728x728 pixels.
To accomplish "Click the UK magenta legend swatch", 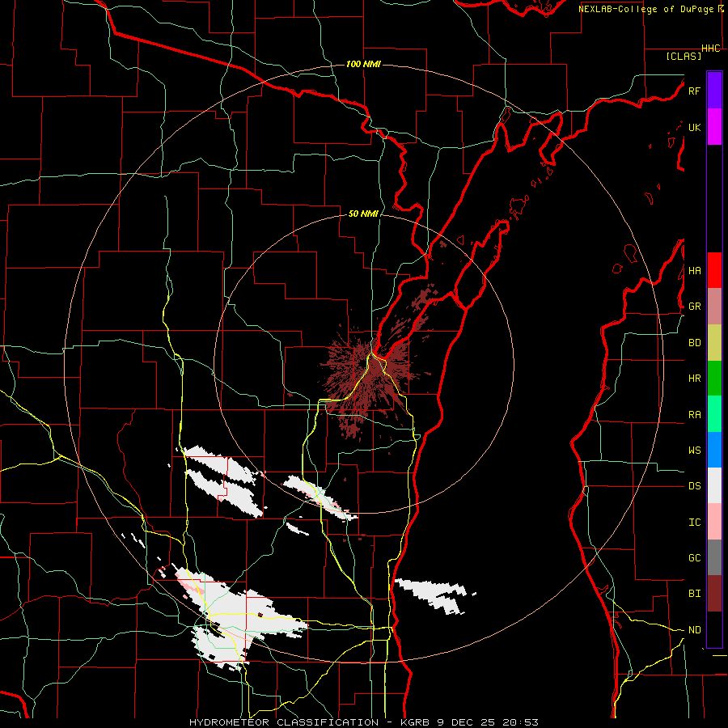I will pos(714,127).
